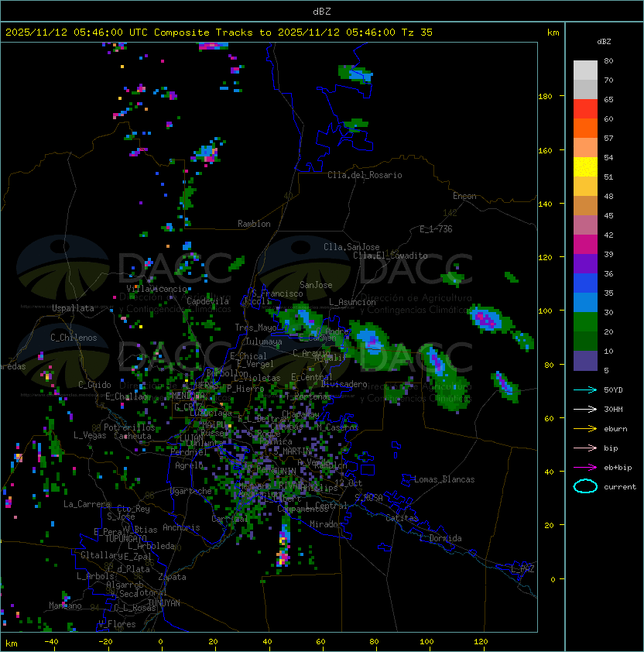Click the cyan 'current' ellipse legend icon

pos(585,486)
